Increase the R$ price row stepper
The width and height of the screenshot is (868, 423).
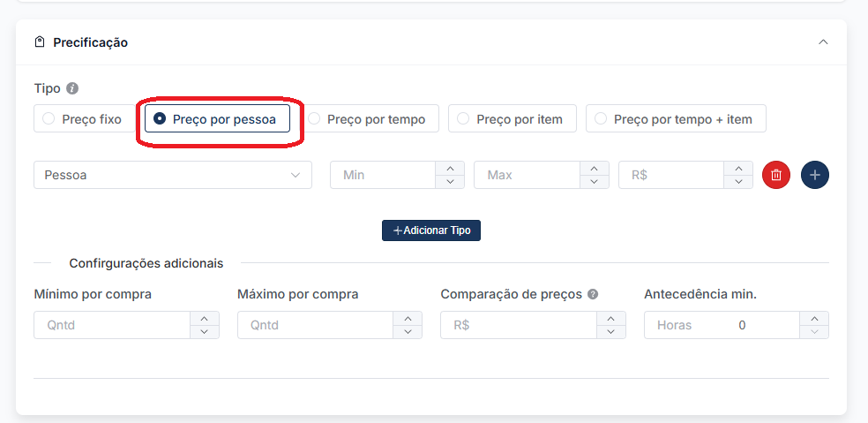[x=738, y=168]
